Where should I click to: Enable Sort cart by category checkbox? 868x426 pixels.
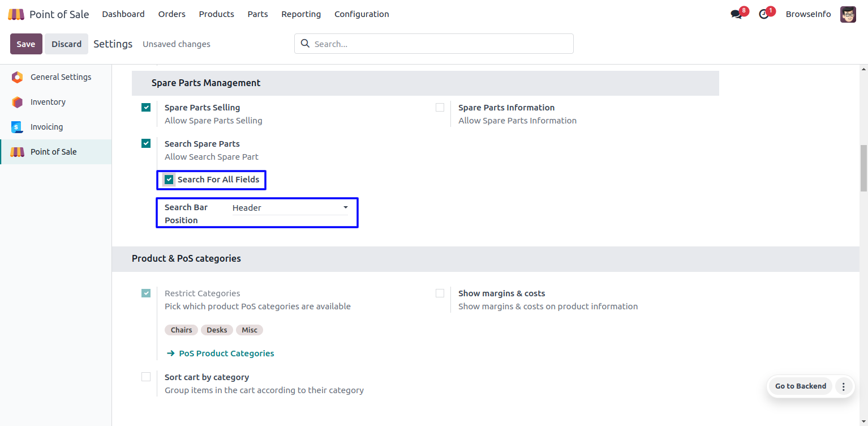point(146,377)
